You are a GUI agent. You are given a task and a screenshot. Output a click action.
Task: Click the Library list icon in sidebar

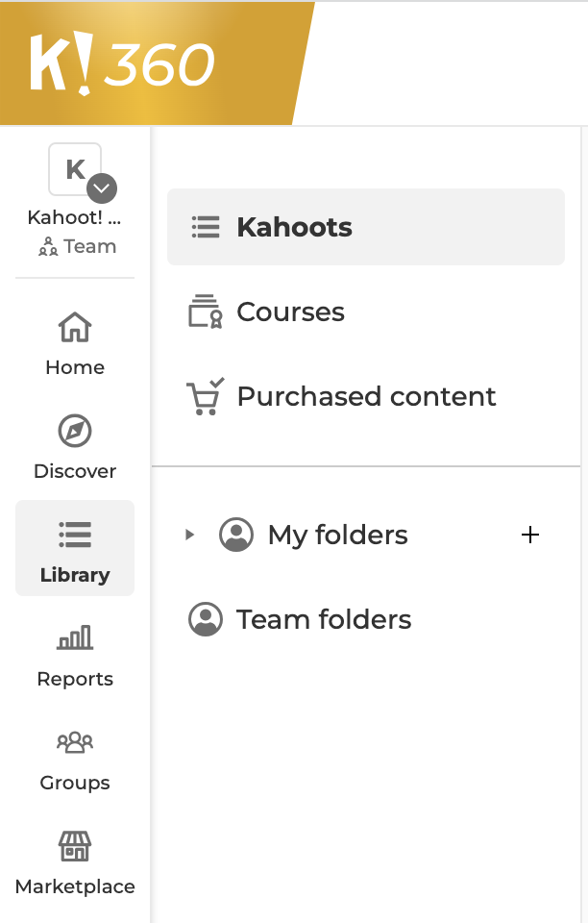[75, 535]
